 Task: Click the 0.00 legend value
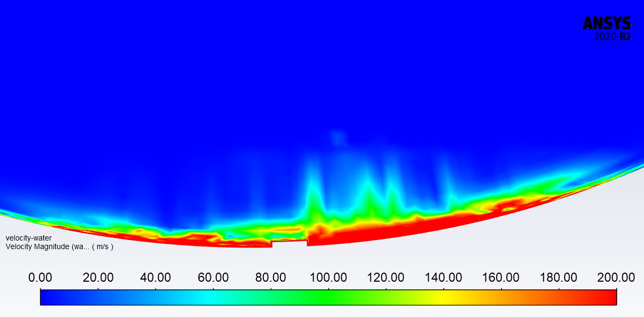pyautogui.click(x=40, y=277)
